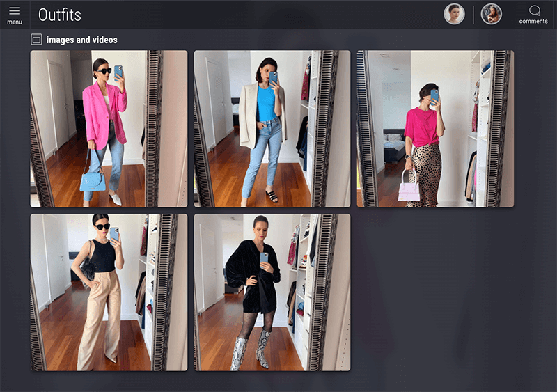The height and width of the screenshot is (392, 557).
Task: Click the second profile avatar
Action: [x=492, y=14]
